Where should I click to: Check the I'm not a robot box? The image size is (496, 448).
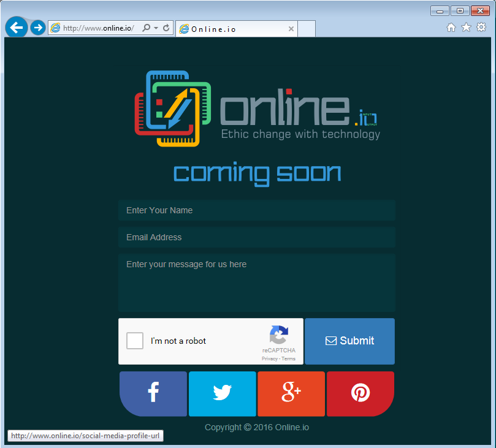coord(135,341)
